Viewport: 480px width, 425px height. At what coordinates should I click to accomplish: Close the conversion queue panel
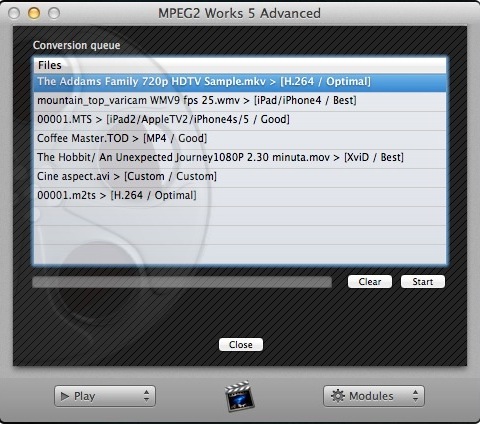(x=241, y=345)
